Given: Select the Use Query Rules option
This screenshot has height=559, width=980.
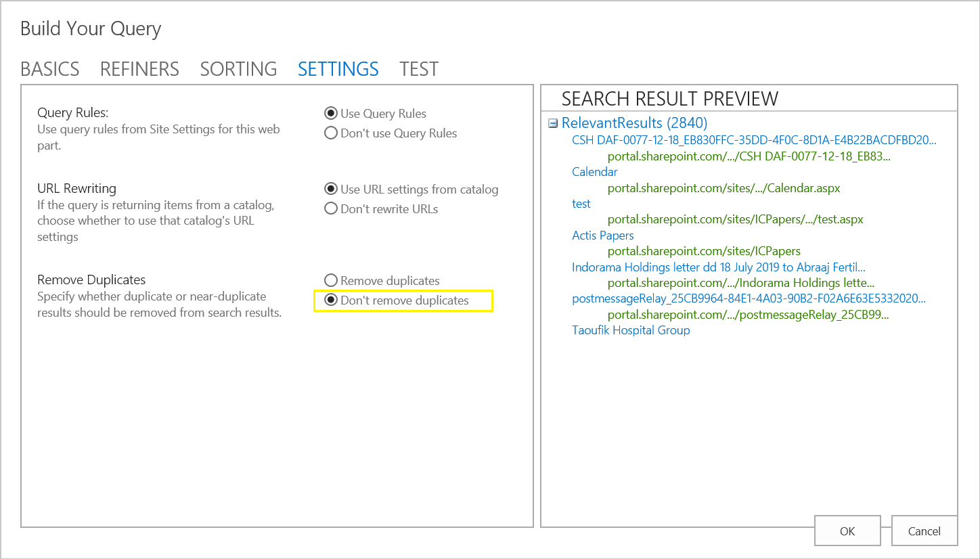Looking at the screenshot, I should 331,114.
